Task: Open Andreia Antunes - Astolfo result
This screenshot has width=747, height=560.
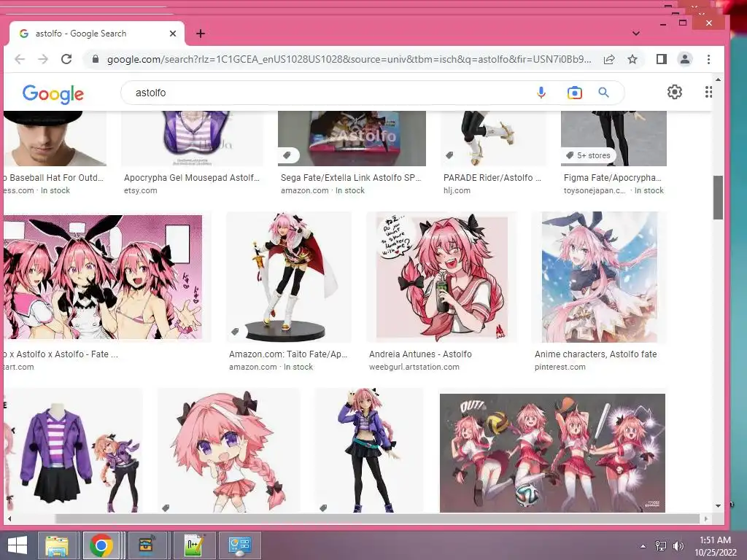Action: point(420,354)
